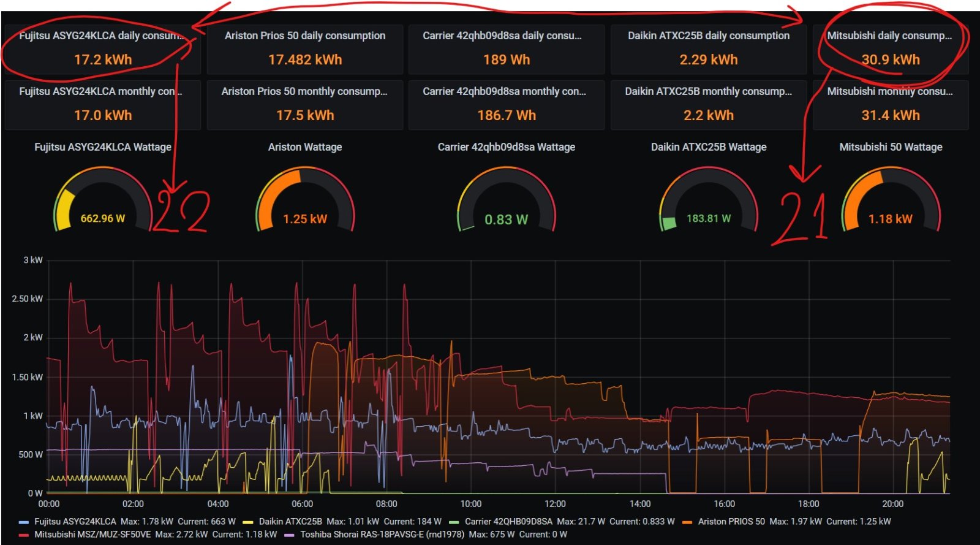Viewport: 980px width, 545px height.
Task: Click the Mitsubishi gauge showing 1.18 kW
Action: tap(891, 200)
